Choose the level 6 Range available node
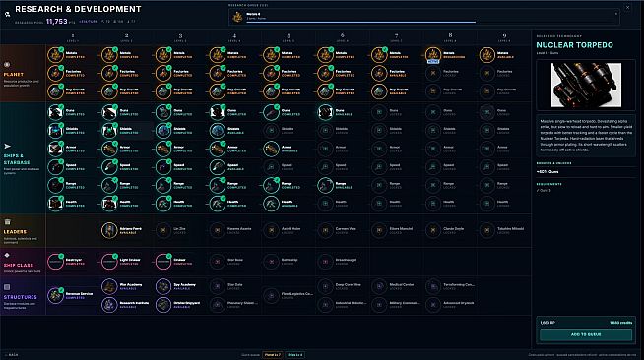The height and width of the screenshot is (360, 644). tap(325, 185)
